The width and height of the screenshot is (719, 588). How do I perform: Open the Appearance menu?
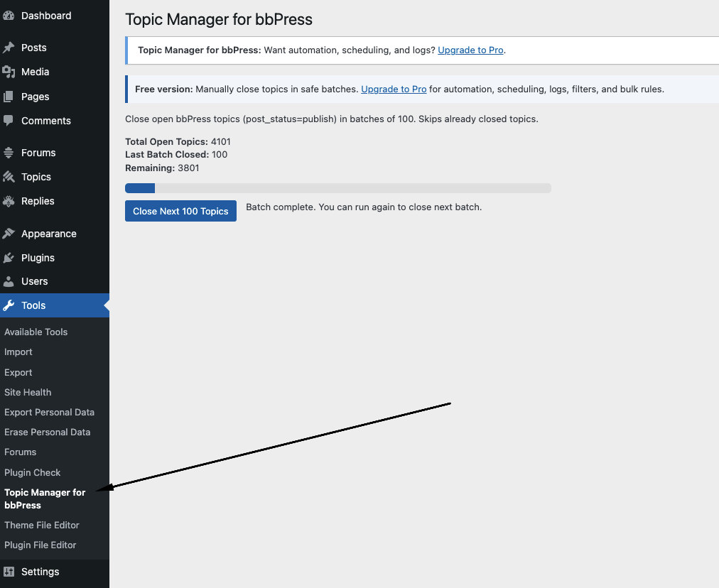point(49,234)
